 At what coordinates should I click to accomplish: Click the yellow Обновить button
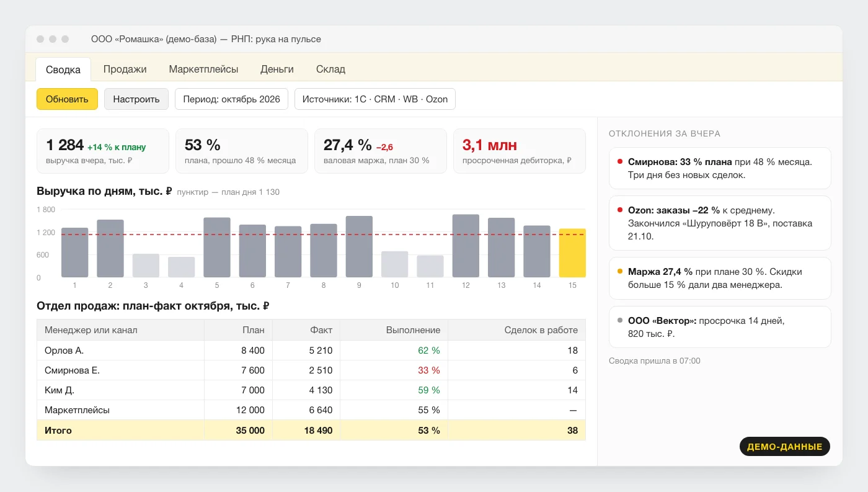pyautogui.click(x=67, y=99)
